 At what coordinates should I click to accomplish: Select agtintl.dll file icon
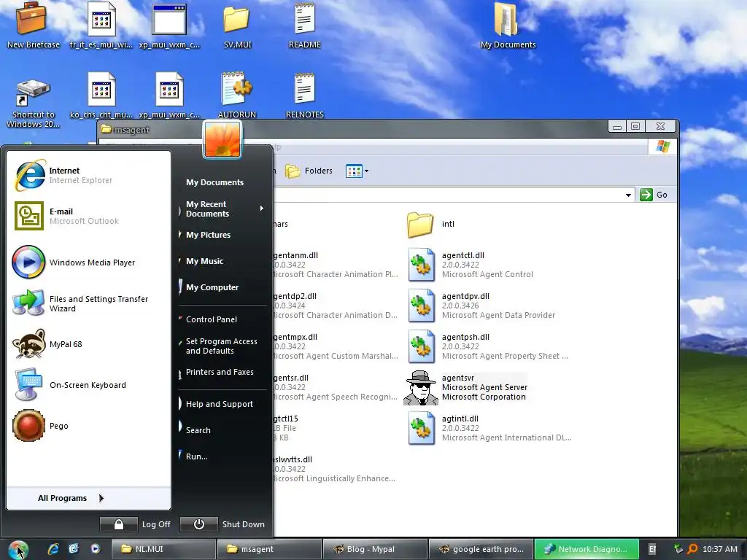coord(421,428)
